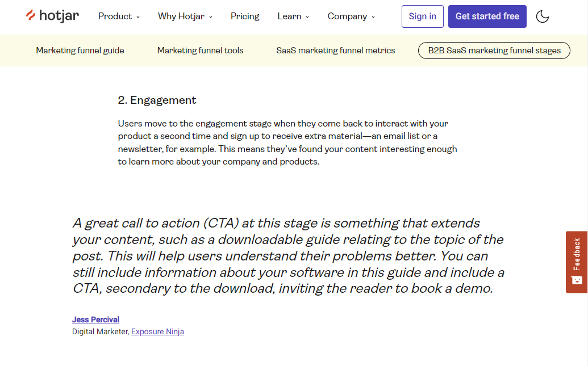
Task: Select the B2B SaaS marketing funnel stages tab
Action: 494,51
